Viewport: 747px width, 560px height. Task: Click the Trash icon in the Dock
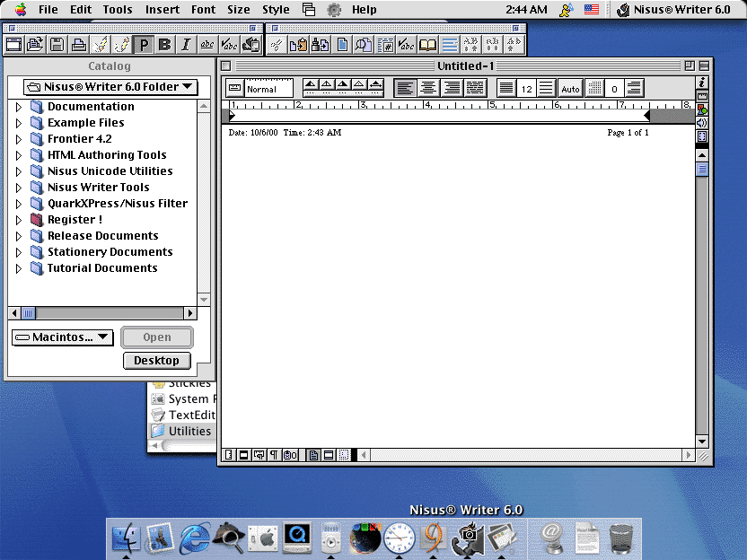pos(621,538)
